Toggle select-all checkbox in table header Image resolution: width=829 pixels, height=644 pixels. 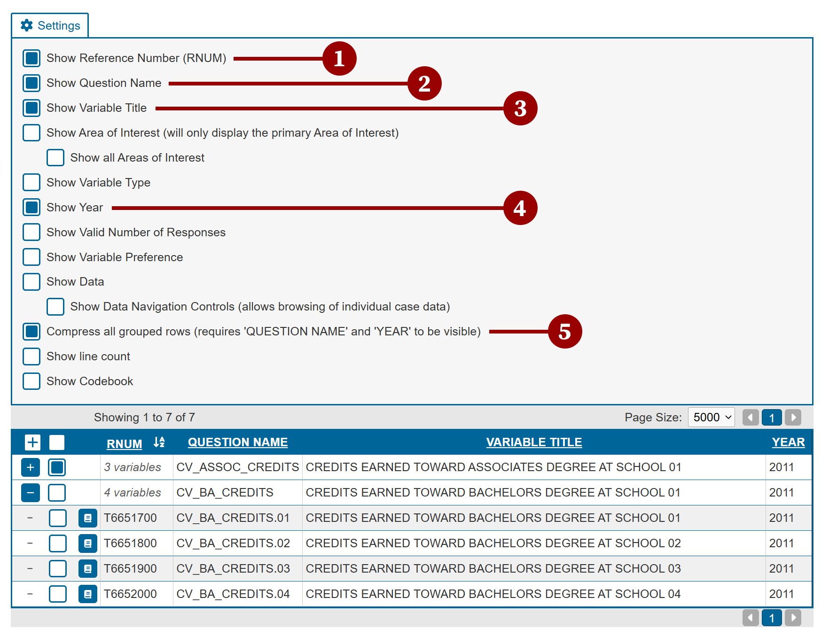click(x=57, y=442)
